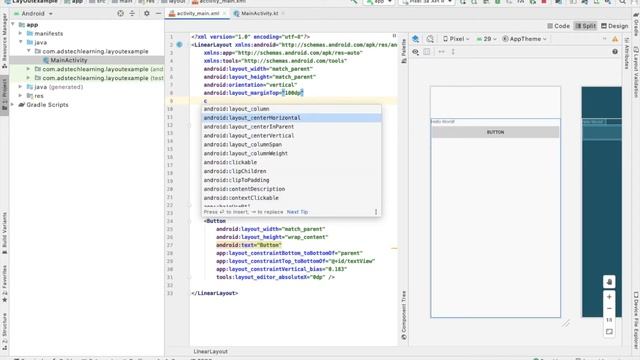The height and width of the screenshot is (360, 640).
Task: Click the Design Surface layers icon
Action: pos(416,39)
